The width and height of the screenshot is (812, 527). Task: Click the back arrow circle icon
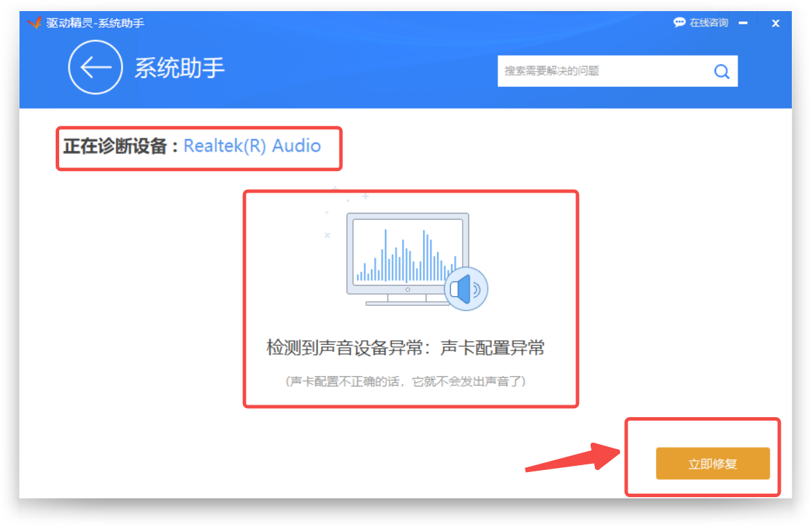95,67
